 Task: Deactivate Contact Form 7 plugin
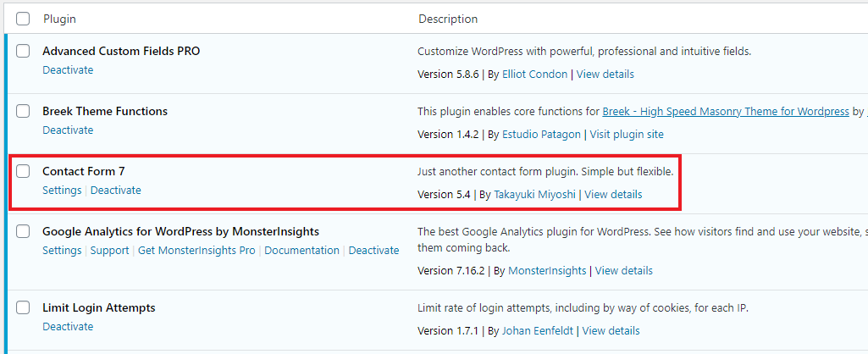click(116, 190)
